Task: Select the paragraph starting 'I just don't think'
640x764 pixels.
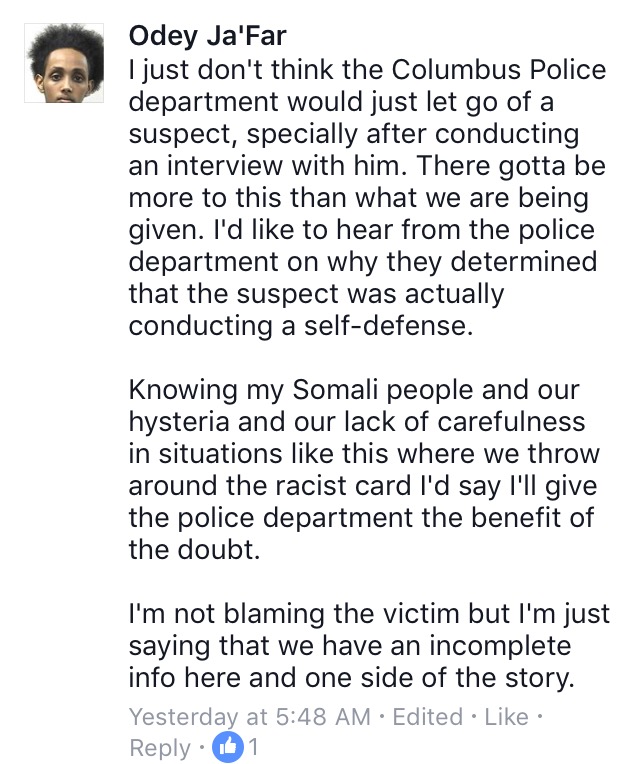Action: [368, 198]
